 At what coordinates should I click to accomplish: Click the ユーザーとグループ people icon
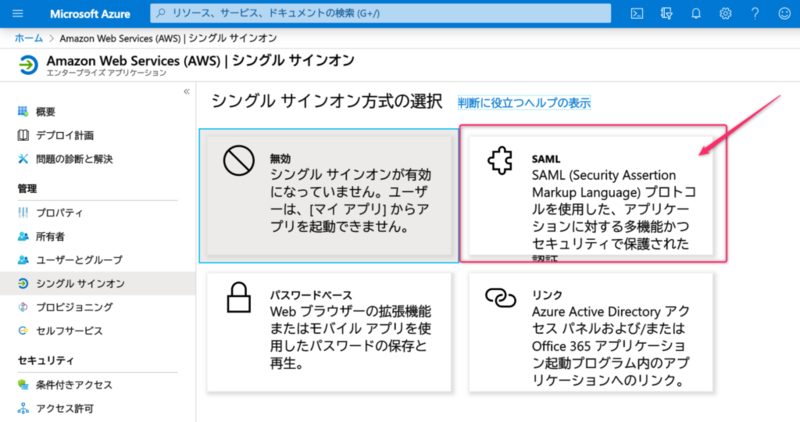click(x=23, y=260)
